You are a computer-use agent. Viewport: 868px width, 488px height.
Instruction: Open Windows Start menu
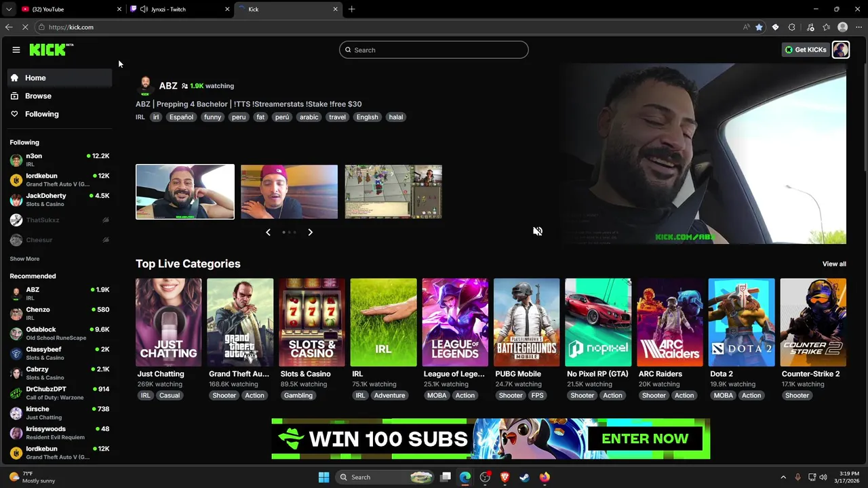point(323,477)
